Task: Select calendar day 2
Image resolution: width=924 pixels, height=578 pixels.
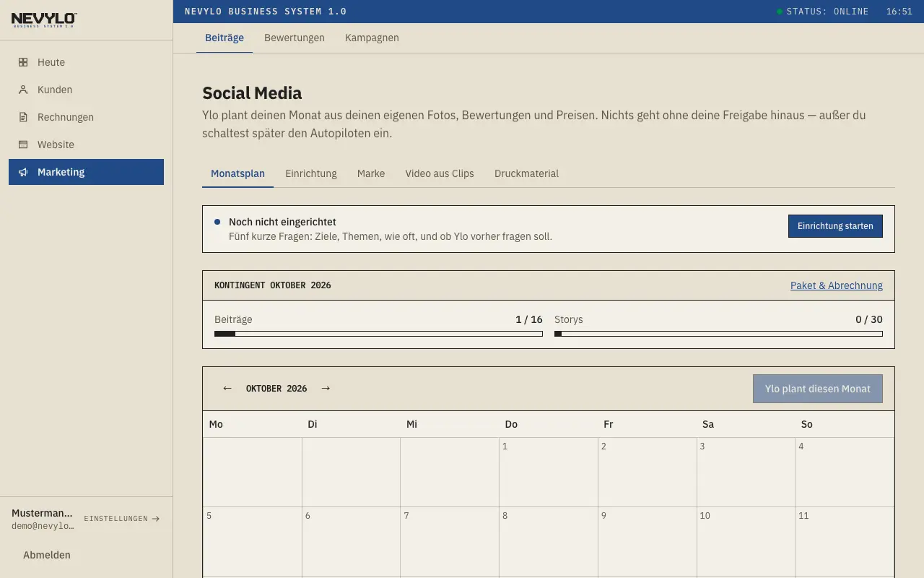Action: click(x=647, y=472)
